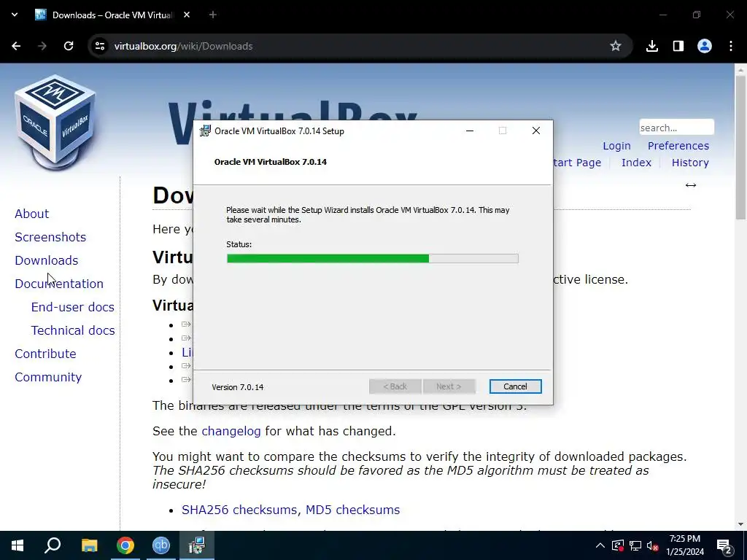Viewport: 747px width, 560px height.
Task: Open the notification center icon
Action: 724,545
